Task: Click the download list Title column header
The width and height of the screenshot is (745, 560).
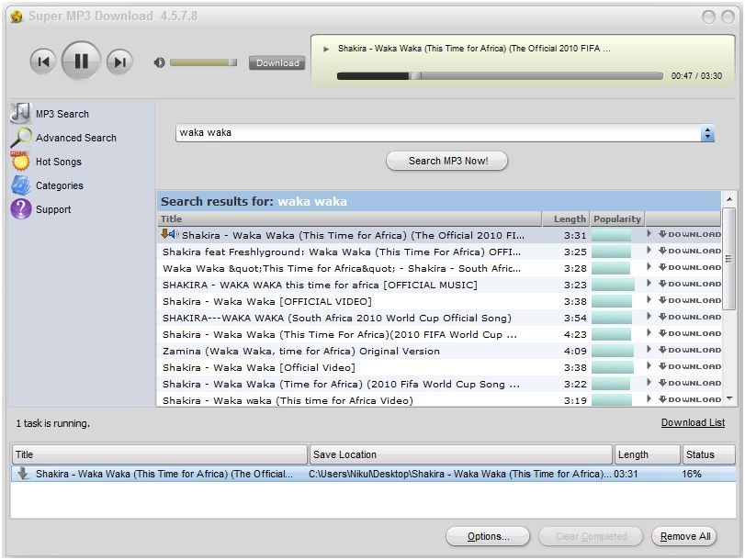Action: 160,454
